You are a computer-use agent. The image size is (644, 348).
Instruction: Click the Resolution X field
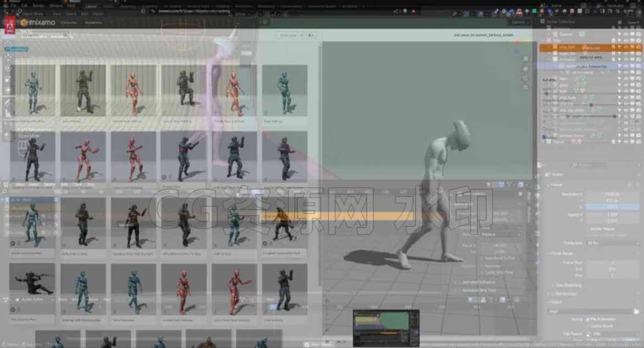(612, 194)
